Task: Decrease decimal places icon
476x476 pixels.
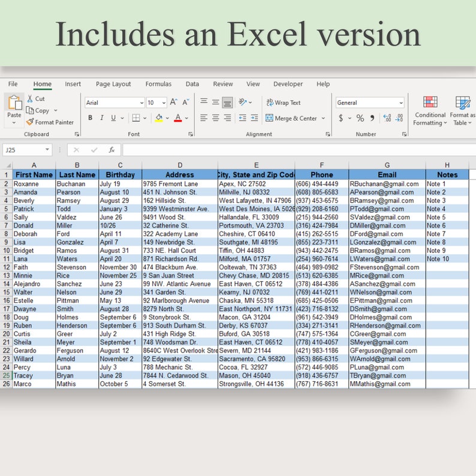Action: click(399, 118)
